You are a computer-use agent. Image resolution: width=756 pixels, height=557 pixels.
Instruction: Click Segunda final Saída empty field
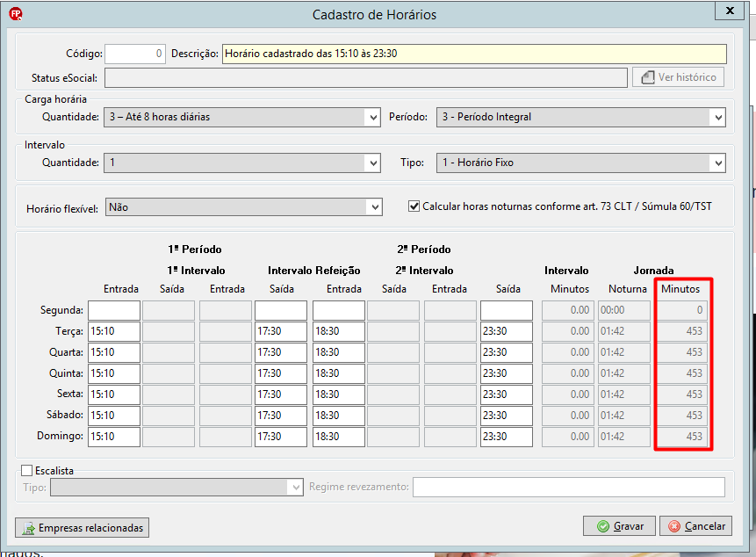pos(507,311)
